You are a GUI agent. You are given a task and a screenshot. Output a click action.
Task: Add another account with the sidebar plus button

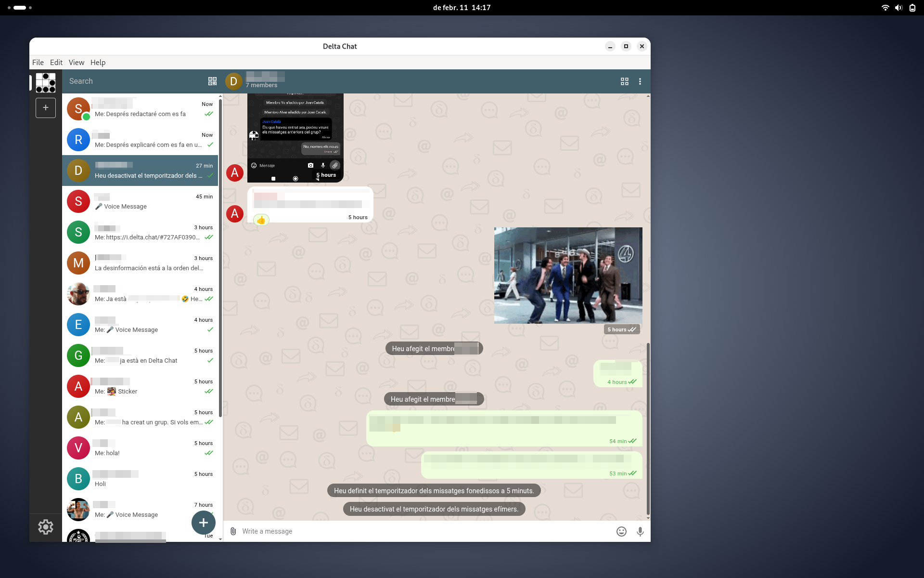[46, 107]
